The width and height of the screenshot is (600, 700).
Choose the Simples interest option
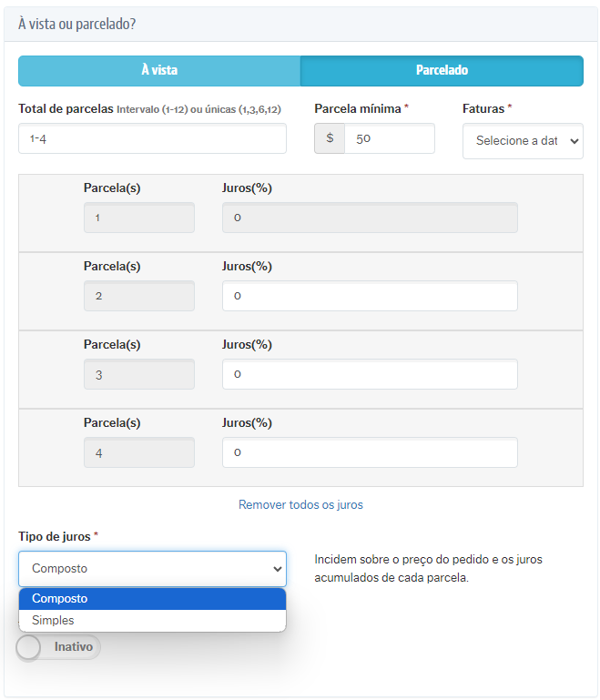pos(152,620)
